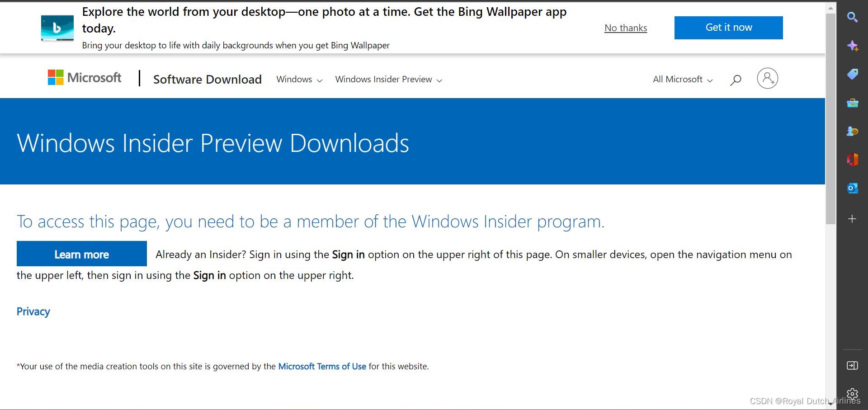Open the Tools briefcase icon in sidebar
The image size is (868, 410).
tap(853, 103)
